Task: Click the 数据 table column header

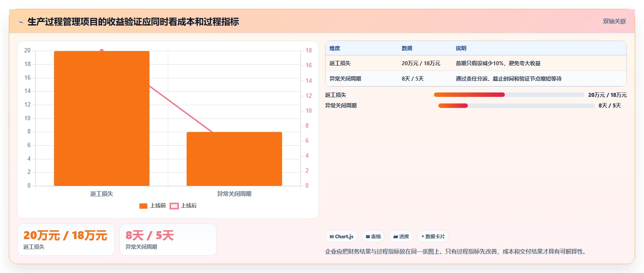Action: [407, 48]
